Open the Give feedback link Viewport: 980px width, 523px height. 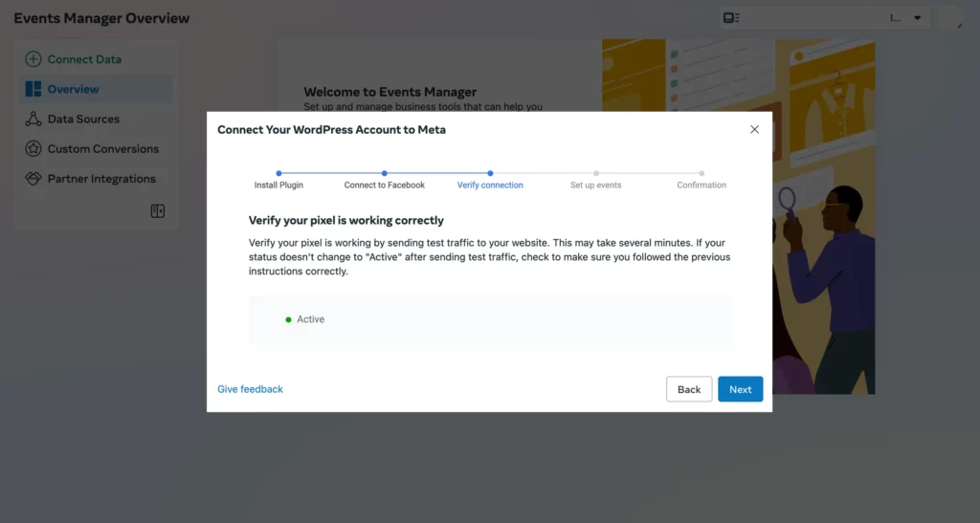pyautogui.click(x=250, y=389)
